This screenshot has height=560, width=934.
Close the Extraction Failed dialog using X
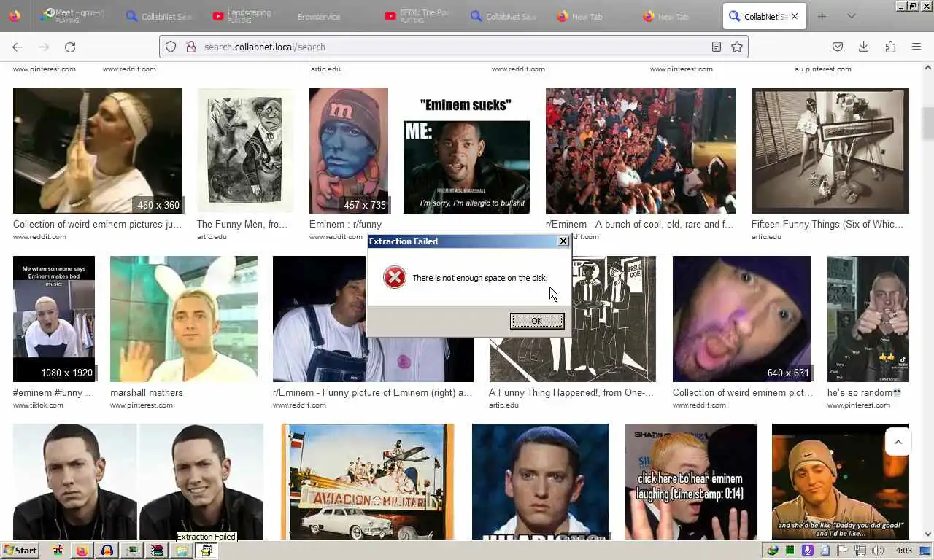[563, 241]
